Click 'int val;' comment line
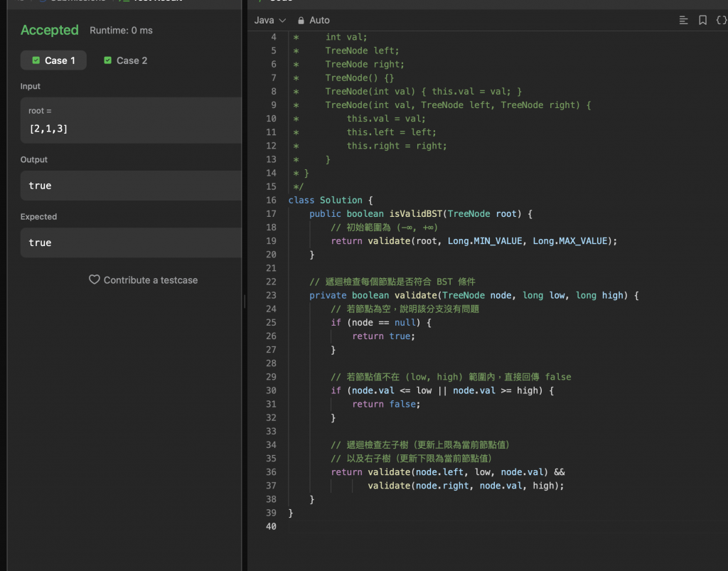 (x=346, y=37)
